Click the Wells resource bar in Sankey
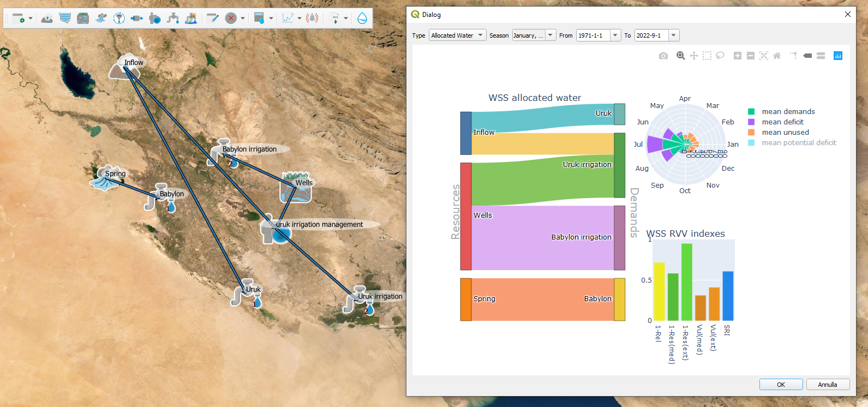This screenshot has height=407, width=868. [x=465, y=216]
